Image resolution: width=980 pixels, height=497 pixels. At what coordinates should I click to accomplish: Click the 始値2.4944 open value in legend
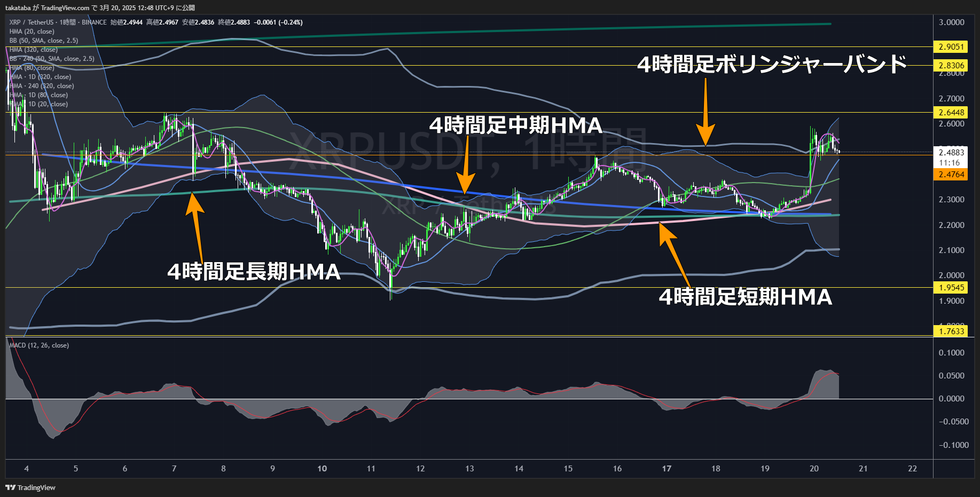point(127,22)
